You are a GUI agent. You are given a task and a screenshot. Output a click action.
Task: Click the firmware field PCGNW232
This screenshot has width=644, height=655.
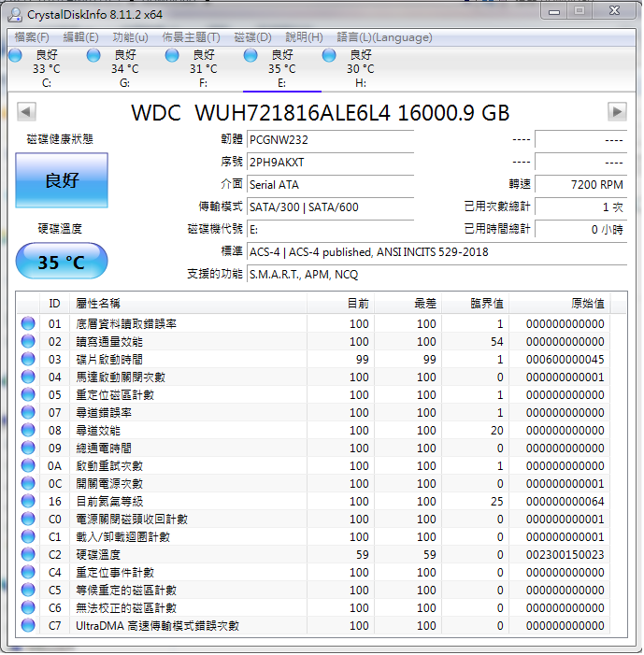coord(330,139)
